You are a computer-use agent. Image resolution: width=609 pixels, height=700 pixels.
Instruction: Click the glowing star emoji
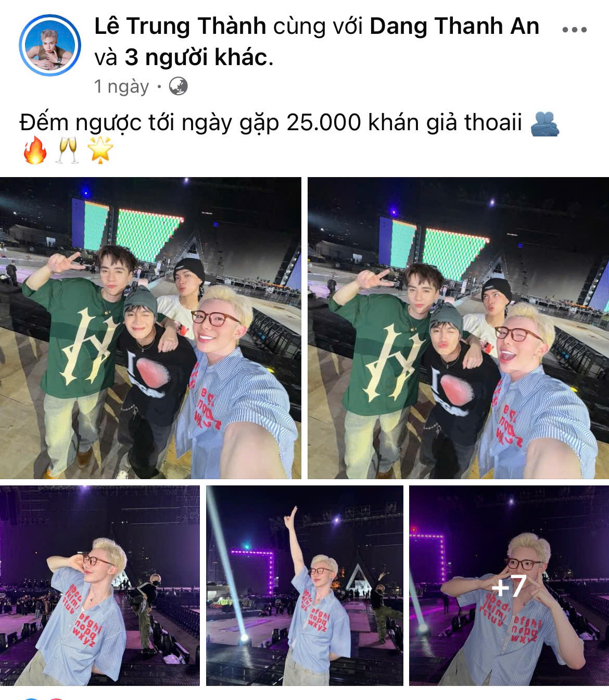(99, 151)
